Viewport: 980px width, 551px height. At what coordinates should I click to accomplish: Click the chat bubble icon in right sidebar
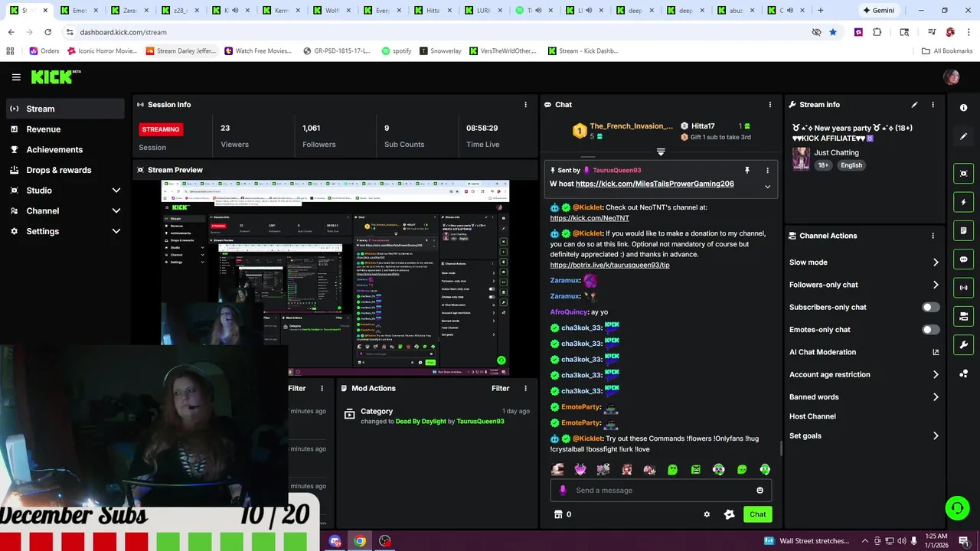click(x=963, y=259)
